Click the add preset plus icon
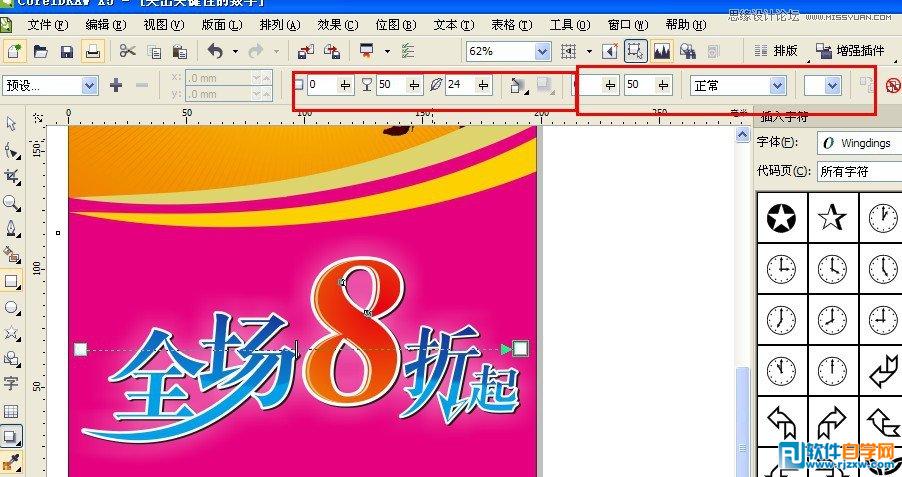 tap(116, 86)
